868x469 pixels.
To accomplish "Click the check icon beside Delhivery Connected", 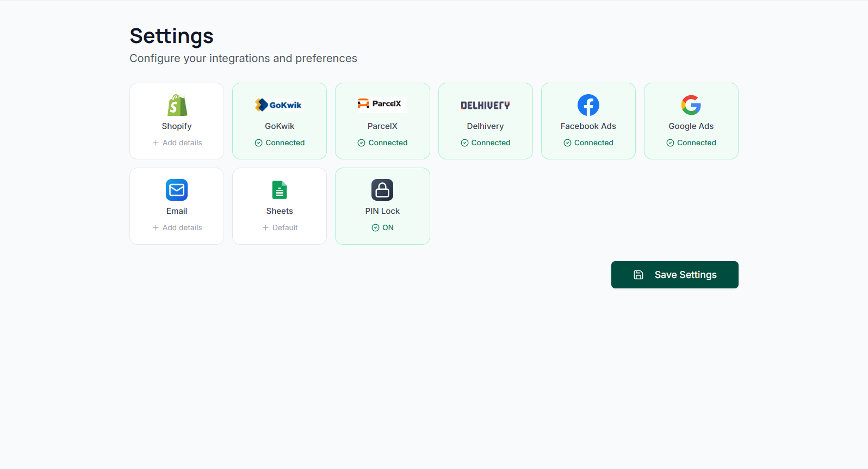I will [464, 143].
